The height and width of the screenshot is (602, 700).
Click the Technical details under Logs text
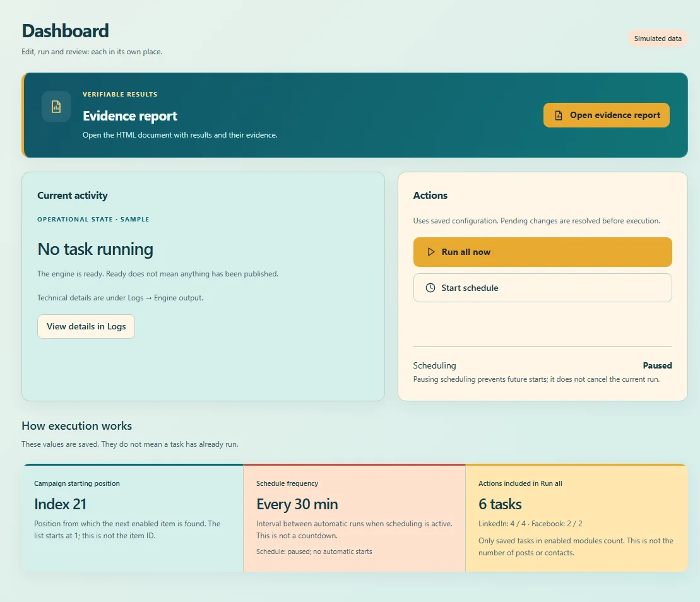[x=120, y=298]
